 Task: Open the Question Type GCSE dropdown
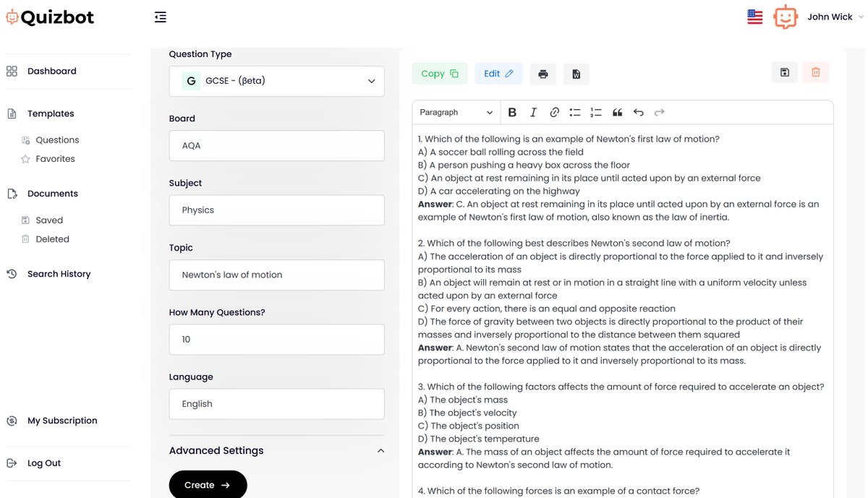point(277,81)
